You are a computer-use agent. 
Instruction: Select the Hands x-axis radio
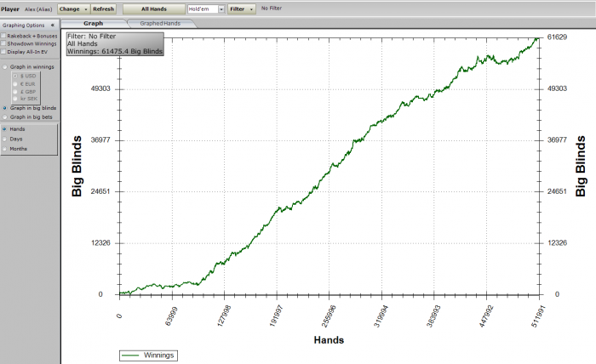[4, 129]
